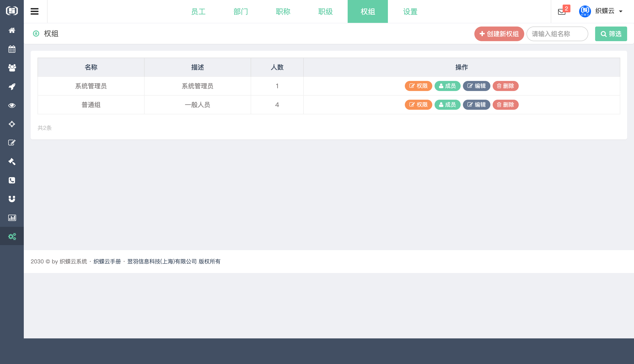This screenshot has height=364, width=634.
Task: Focus the 请输入组名称 search field
Action: pyautogui.click(x=557, y=34)
